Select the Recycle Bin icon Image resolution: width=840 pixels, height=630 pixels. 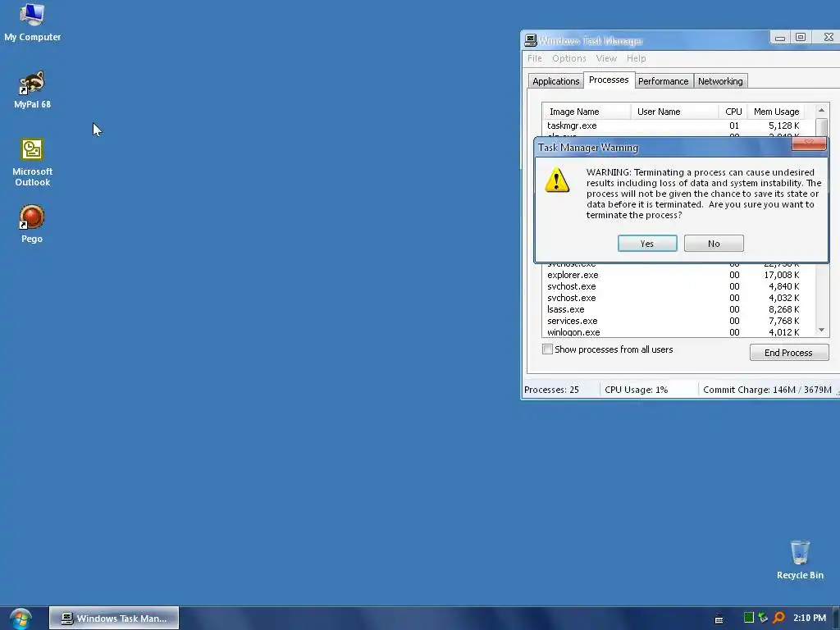point(800,559)
